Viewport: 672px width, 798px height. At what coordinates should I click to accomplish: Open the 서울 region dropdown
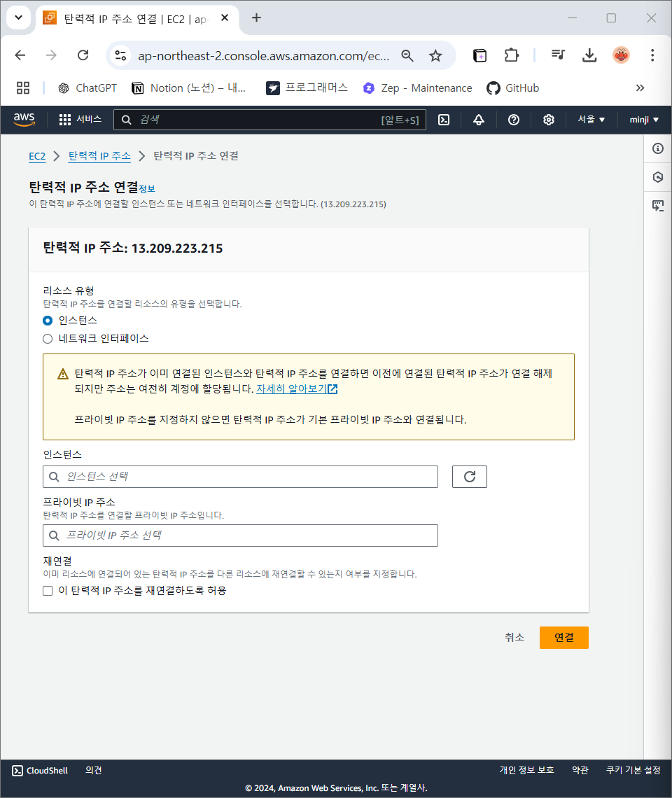click(x=591, y=120)
